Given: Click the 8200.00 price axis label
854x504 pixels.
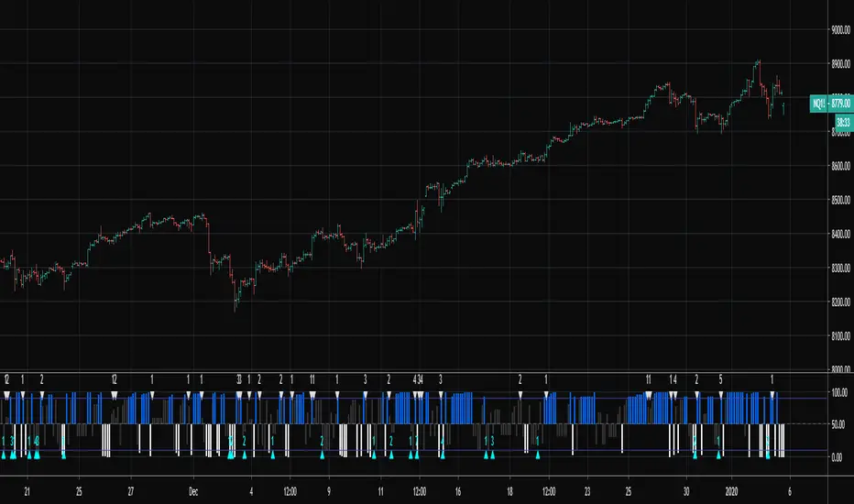Looking at the screenshot, I should pos(840,301).
